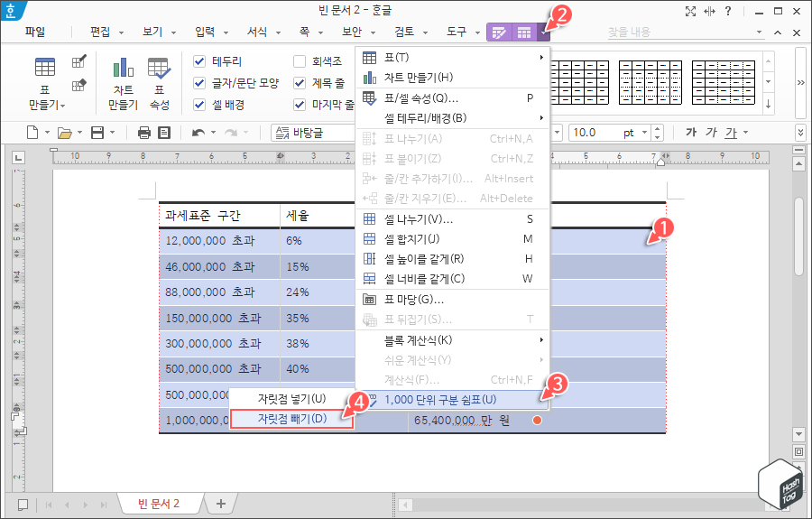
Task: Open 표 속성 table properties
Action: point(160,83)
